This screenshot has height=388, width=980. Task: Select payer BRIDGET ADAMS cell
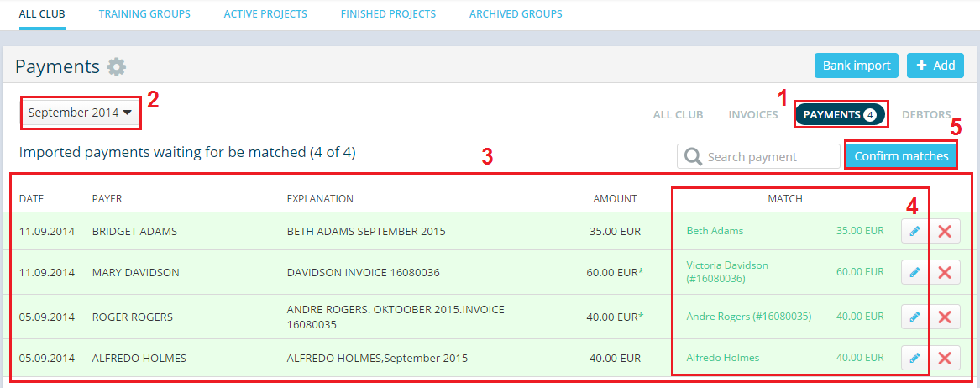pos(134,231)
